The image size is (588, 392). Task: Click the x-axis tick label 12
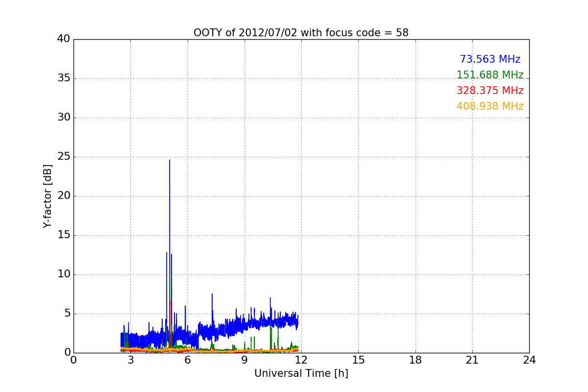pyautogui.click(x=301, y=360)
